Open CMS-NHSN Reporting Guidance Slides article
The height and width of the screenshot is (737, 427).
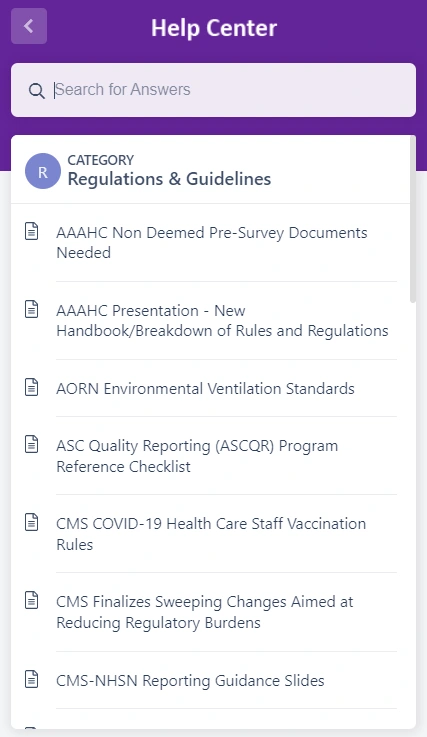[190, 681]
